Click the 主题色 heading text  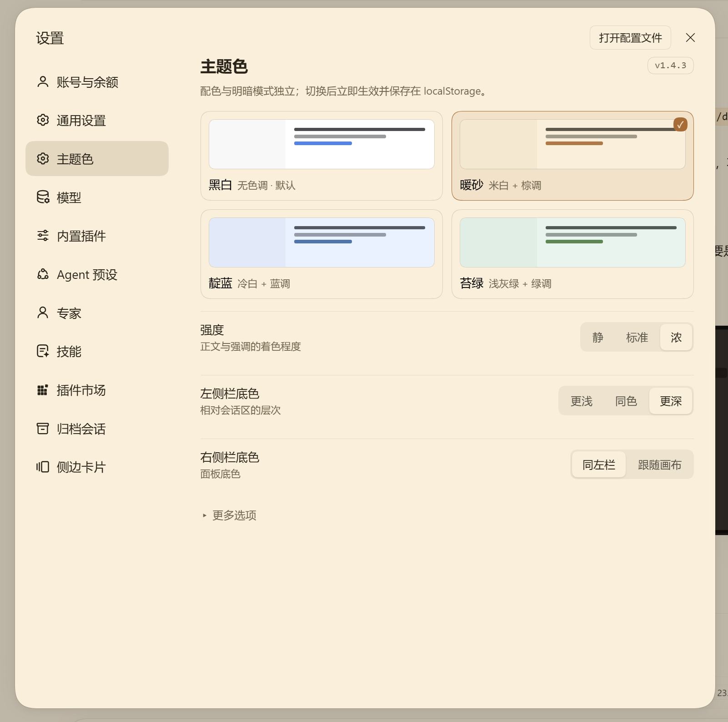coord(224,67)
